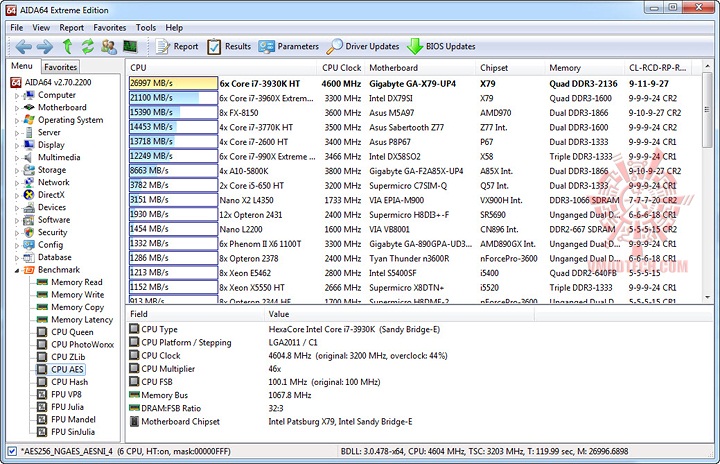The height and width of the screenshot is (464, 720).
Task: Select the FPU SinJulia benchmark
Action: tap(73, 432)
